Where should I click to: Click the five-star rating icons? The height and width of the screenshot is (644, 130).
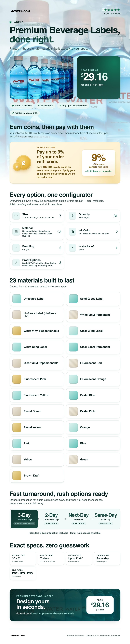pos(112,10)
